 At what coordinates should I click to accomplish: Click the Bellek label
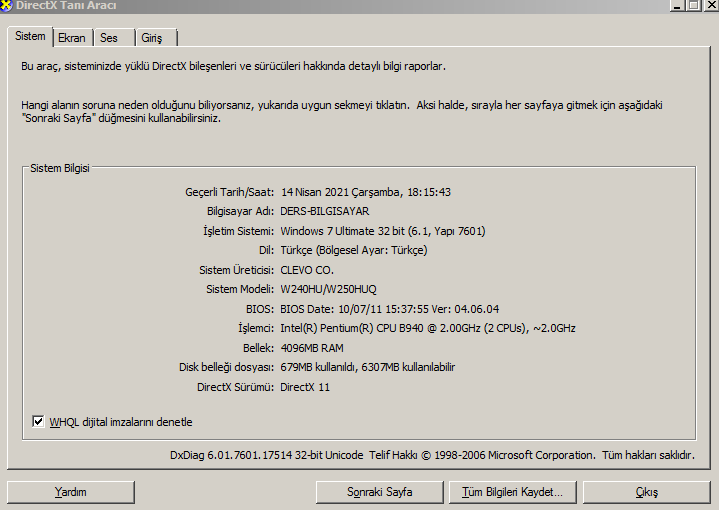[258, 348]
